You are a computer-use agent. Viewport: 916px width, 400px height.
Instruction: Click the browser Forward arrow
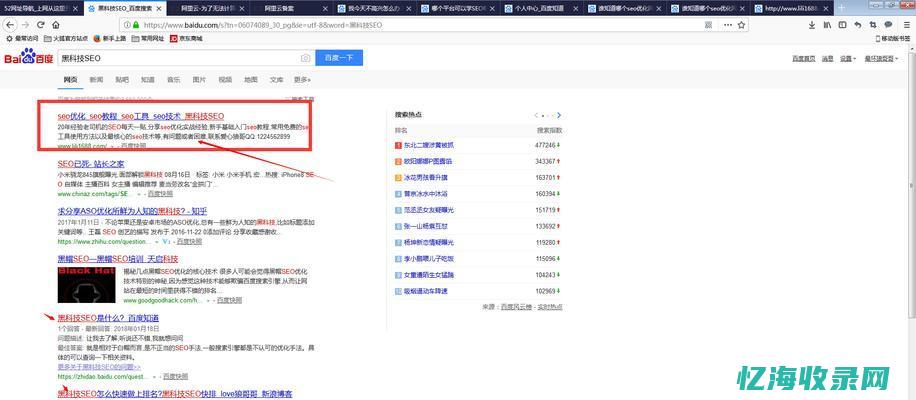click(x=25, y=25)
